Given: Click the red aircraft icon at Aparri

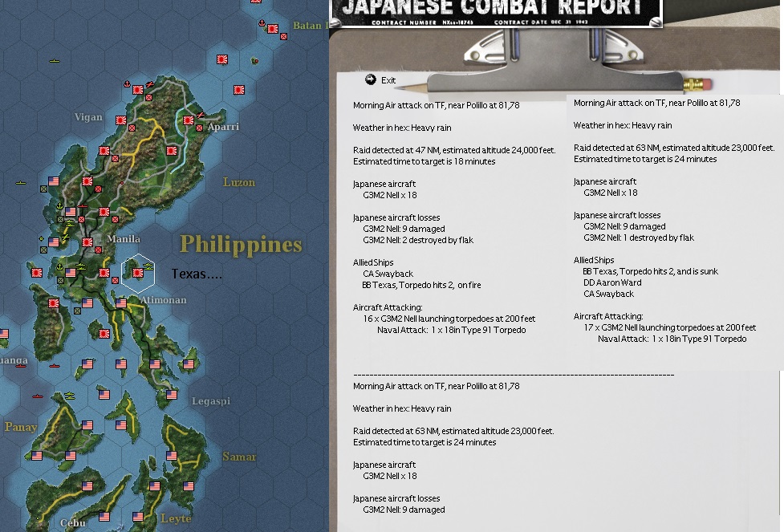Looking at the screenshot, I should 200,115.
